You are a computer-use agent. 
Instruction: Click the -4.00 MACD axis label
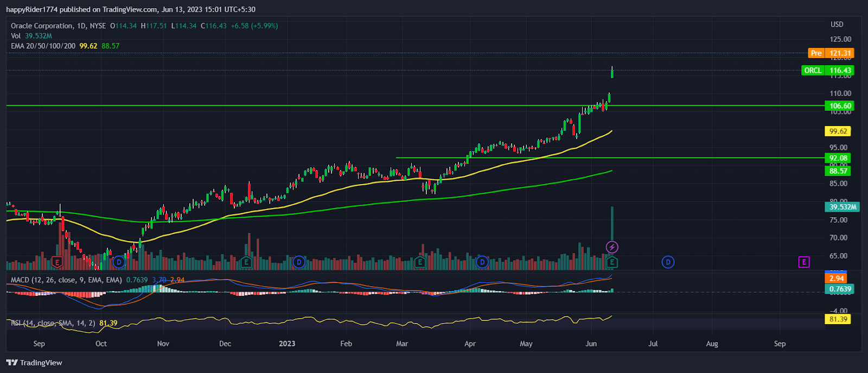pyautogui.click(x=838, y=311)
